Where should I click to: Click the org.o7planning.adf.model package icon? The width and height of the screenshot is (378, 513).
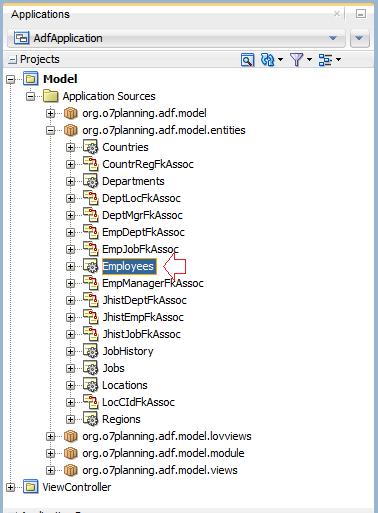pos(70,113)
